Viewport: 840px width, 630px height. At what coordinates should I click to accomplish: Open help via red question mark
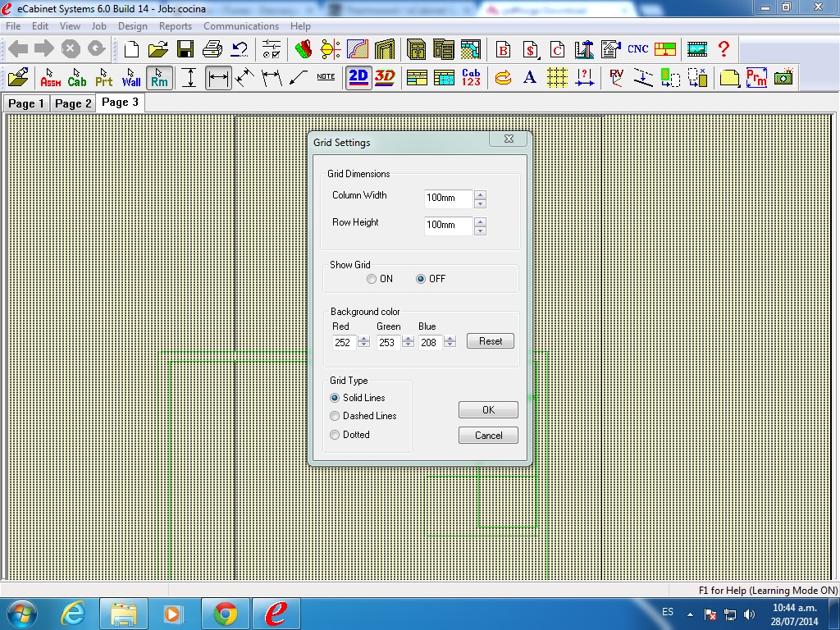point(724,48)
